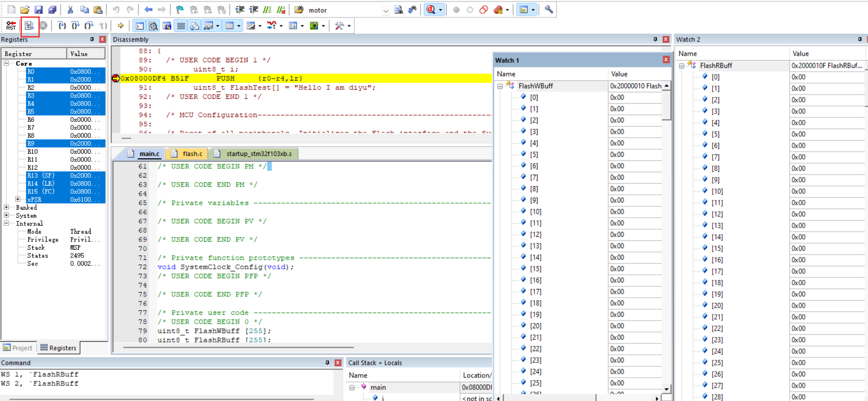Open Watch Windows dropdown arrow
The image size is (868, 401).
point(218,26)
